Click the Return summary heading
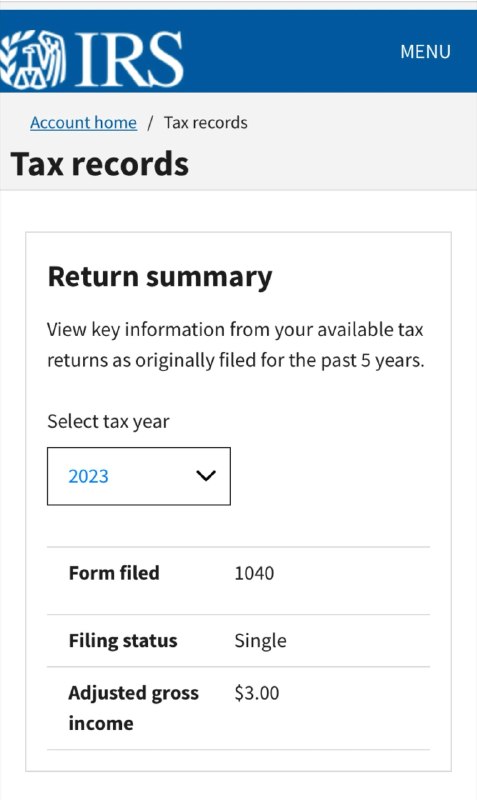Viewport: 477px width, 800px height. coord(160,277)
